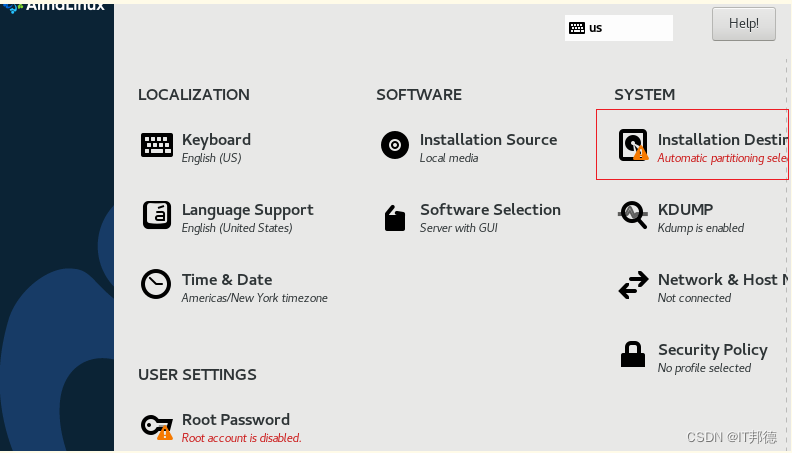This screenshot has width=792, height=453.
Task: Click the Installation Destination disk icon
Action: [633, 145]
